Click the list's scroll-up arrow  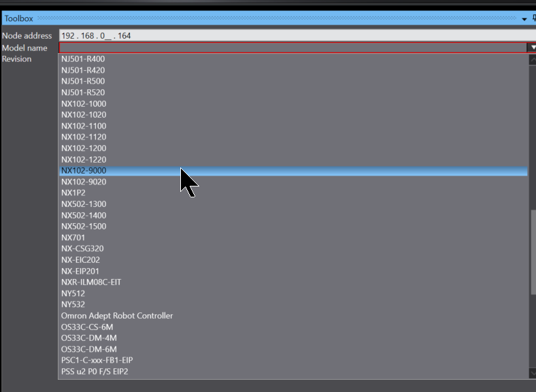pyautogui.click(x=533, y=60)
